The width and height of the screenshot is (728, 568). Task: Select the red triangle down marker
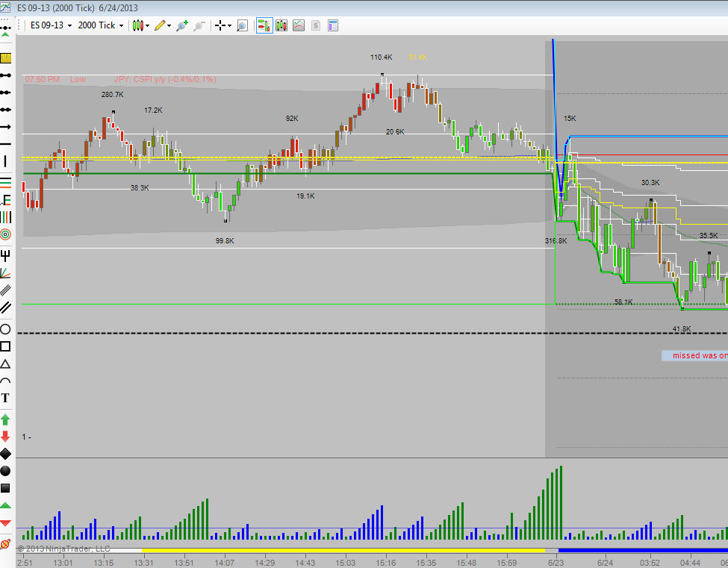[5, 523]
